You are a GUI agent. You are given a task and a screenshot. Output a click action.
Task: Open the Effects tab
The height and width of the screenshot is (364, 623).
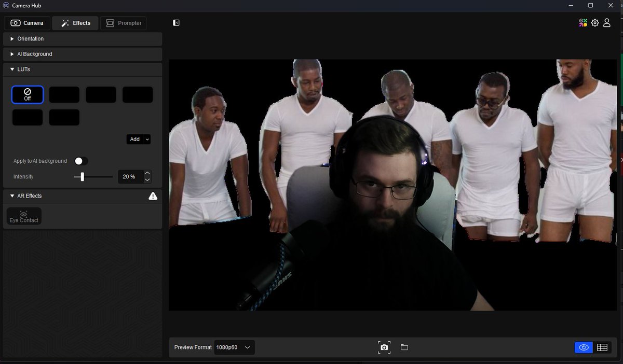coord(75,23)
